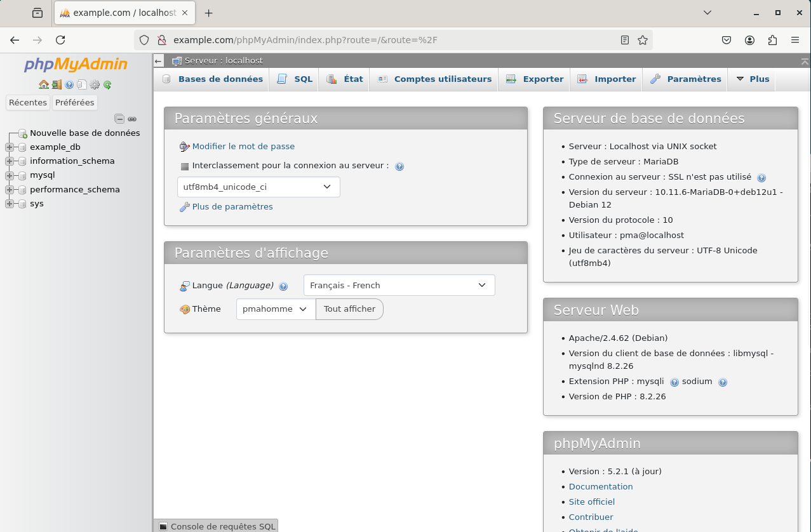Image resolution: width=811 pixels, height=532 pixels.
Task: Click the theme palette icon
Action: 185,309
